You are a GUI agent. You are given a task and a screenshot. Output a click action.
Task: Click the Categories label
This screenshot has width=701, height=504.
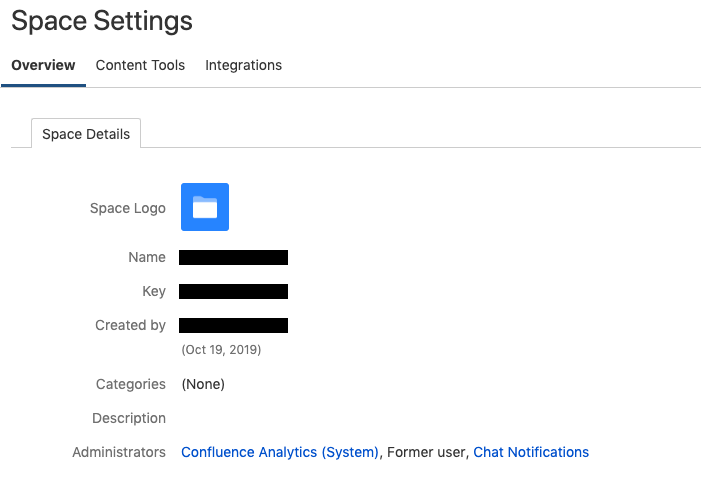pyautogui.click(x=131, y=384)
